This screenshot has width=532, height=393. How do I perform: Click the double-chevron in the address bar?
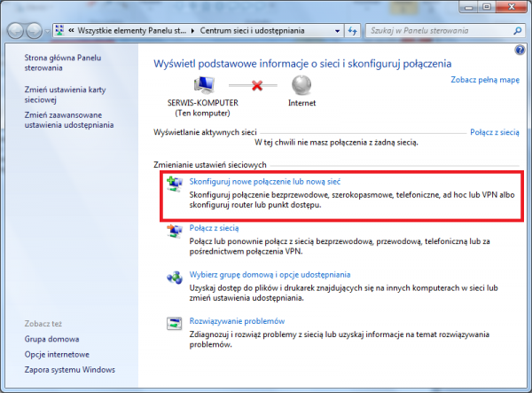coord(71,30)
